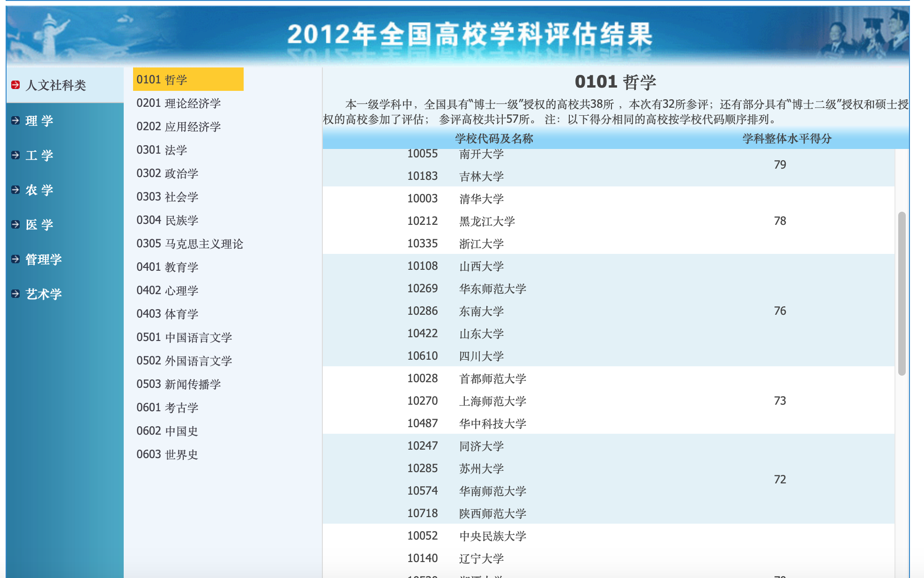Click arrow icon beside 医学
This screenshot has width=924, height=578.
(15, 224)
